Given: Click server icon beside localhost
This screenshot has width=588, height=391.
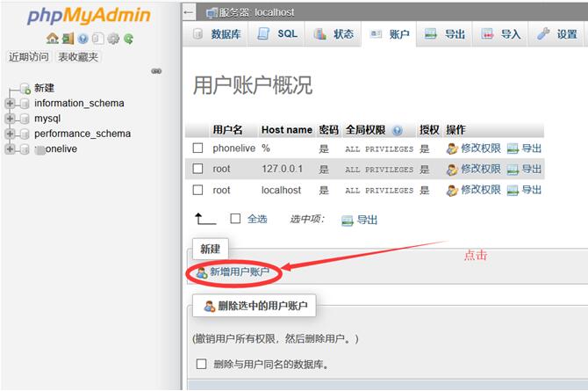Looking at the screenshot, I should (x=212, y=13).
